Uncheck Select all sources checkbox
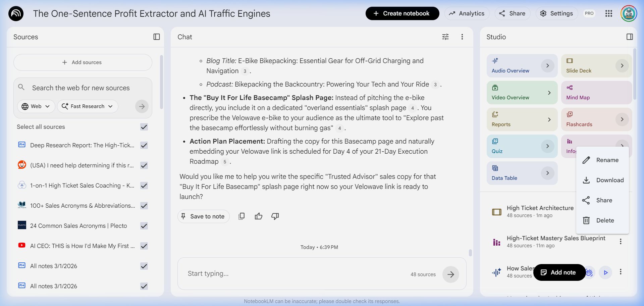This screenshot has width=644, height=306. point(144,127)
